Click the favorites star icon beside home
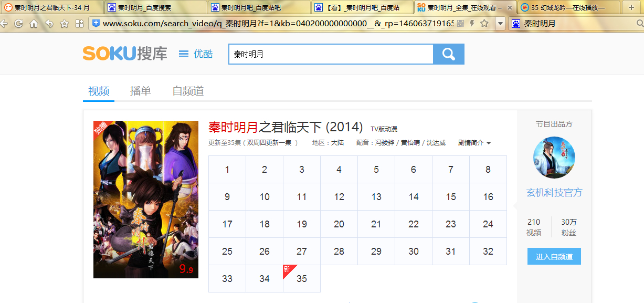This screenshot has width=644, height=303. 65,24
